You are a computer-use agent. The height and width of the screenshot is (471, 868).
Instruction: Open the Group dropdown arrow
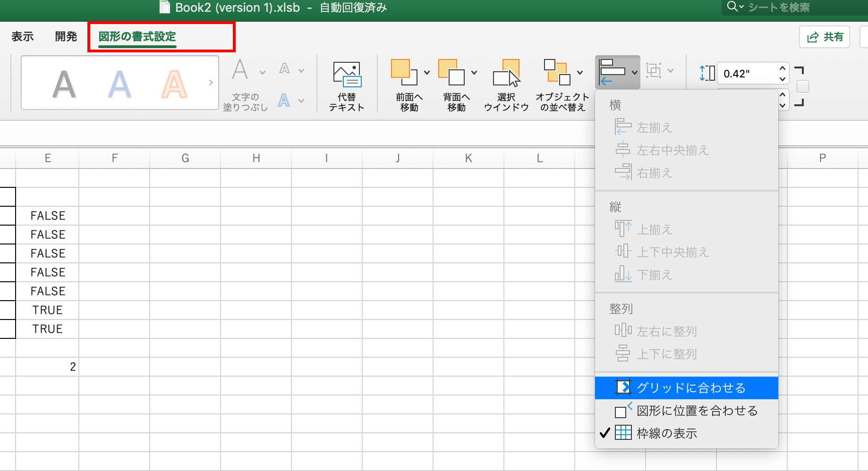[671, 71]
